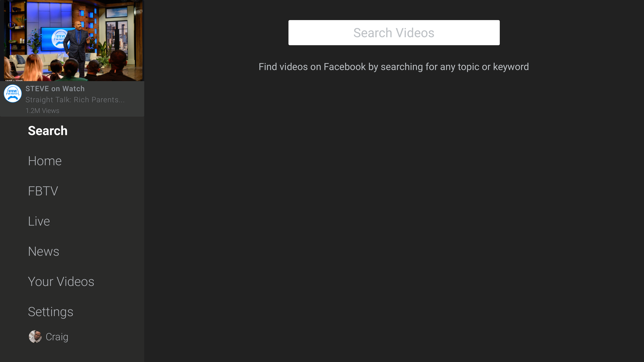
Task: Click the Find videos on Facebook hint text
Action: 393,67
